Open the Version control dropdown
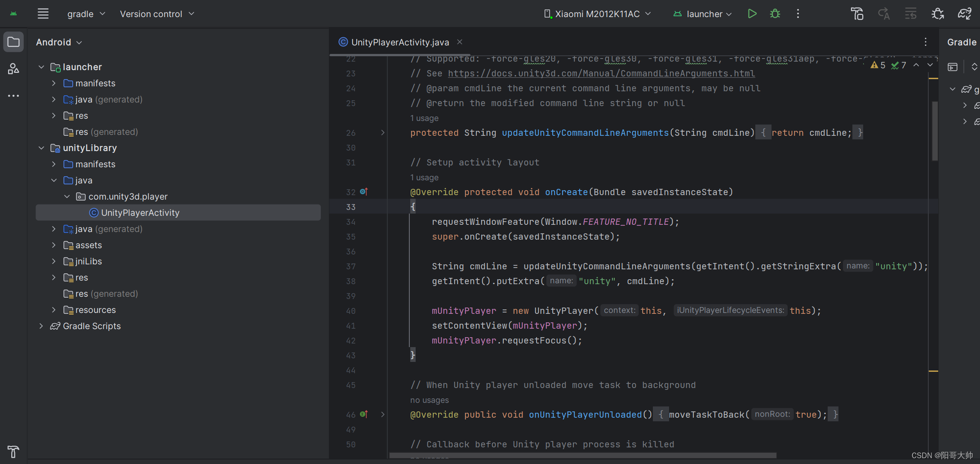The height and width of the screenshot is (464, 980). [157, 14]
